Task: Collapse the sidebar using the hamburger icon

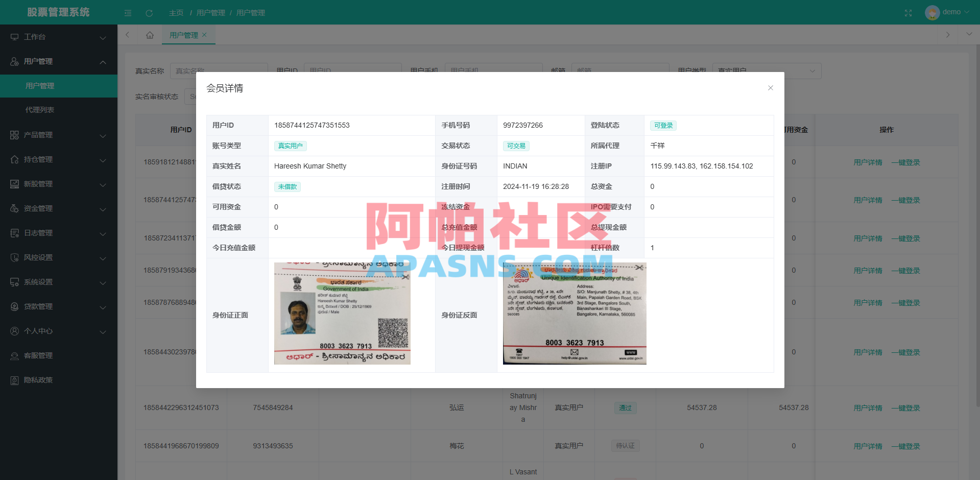Action: (x=128, y=13)
